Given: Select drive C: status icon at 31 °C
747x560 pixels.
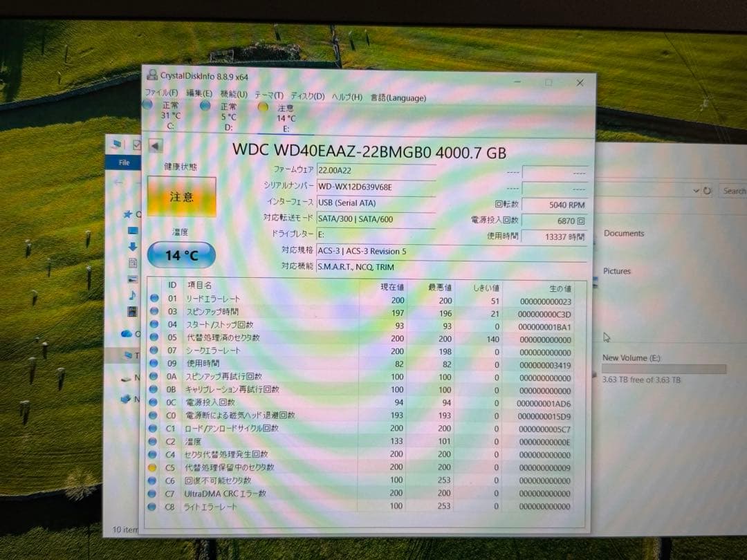Looking at the screenshot, I should [147, 104].
